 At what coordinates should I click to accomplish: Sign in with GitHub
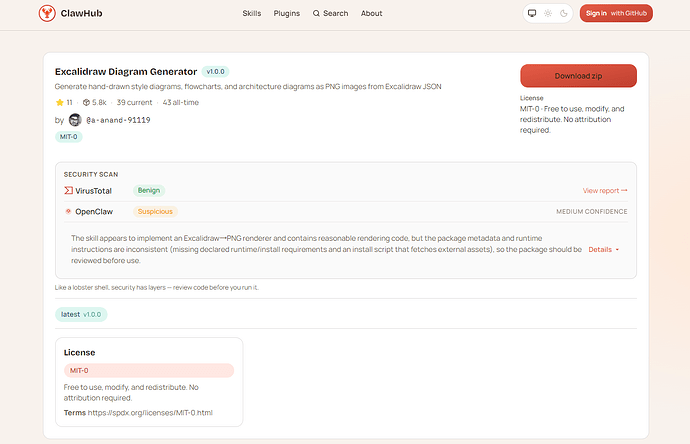616,13
